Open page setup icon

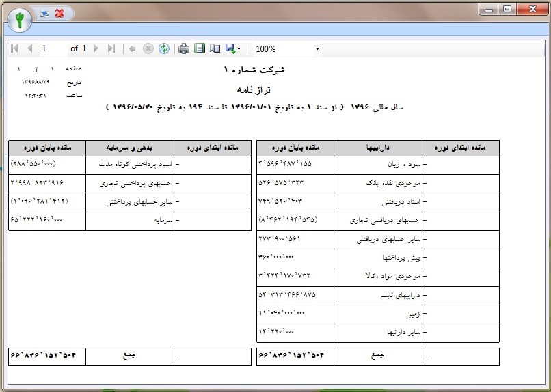coord(215,48)
